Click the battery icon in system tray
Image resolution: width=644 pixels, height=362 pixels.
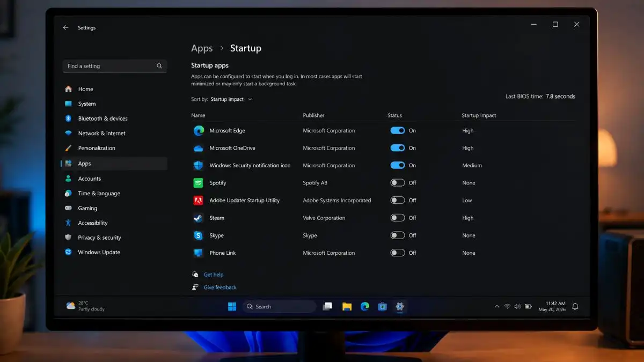click(x=528, y=306)
